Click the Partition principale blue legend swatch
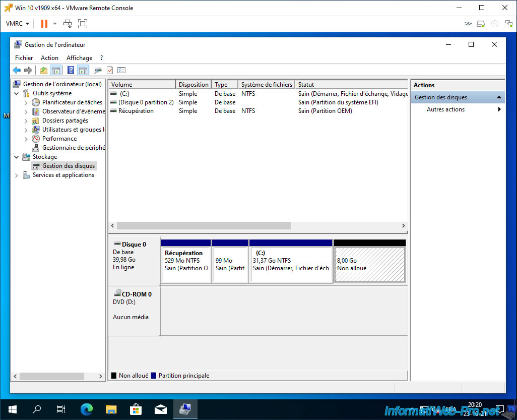517x420 pixels. 154,376
